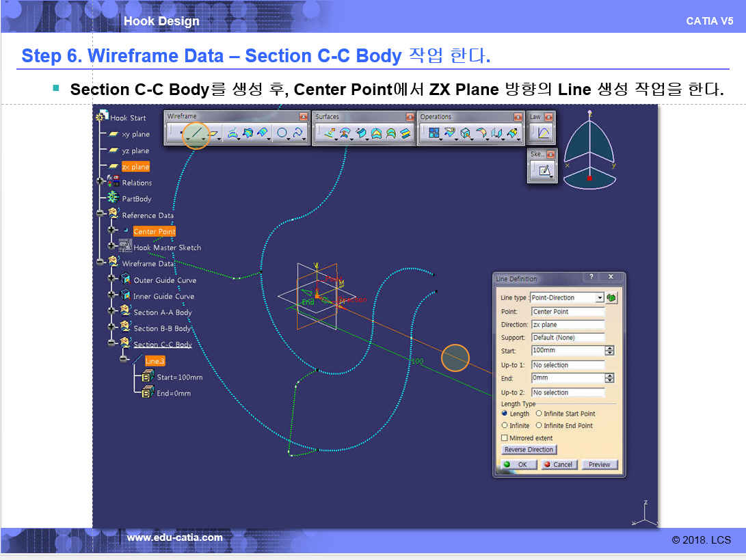Screen dimensions: 746x560
Task: Click the Direction input field
Action: pos(568,325)
